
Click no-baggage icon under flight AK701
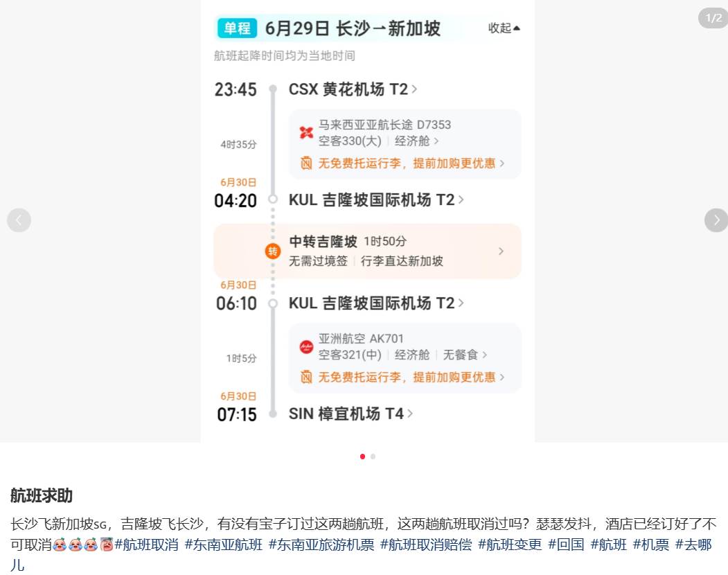307,377
